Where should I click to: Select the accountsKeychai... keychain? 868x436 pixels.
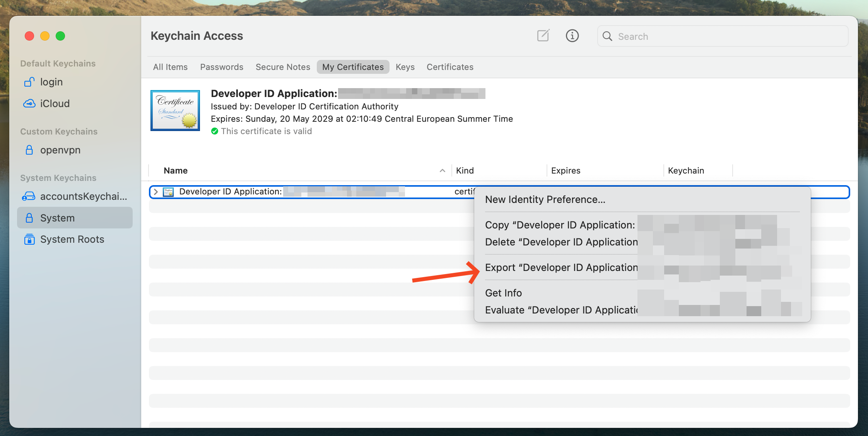click(x=75, y=196)
